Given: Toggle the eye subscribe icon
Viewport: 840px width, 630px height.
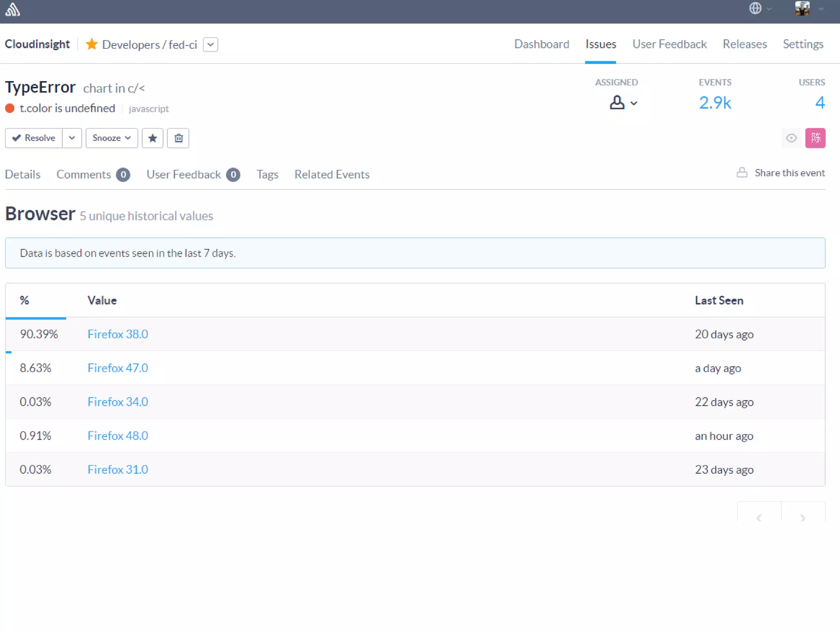Looking at the screenshot, I should click(x=791, y=138).
